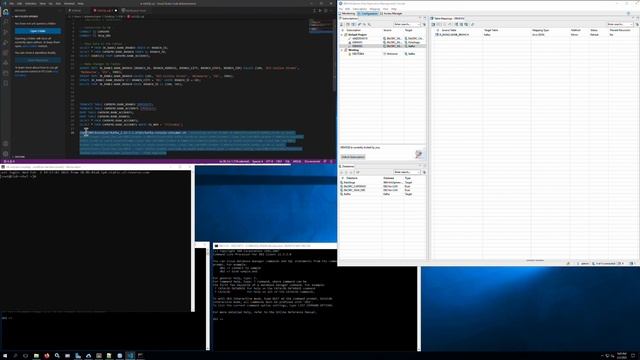Open Windows taskbar search icon

click(16, 356)
